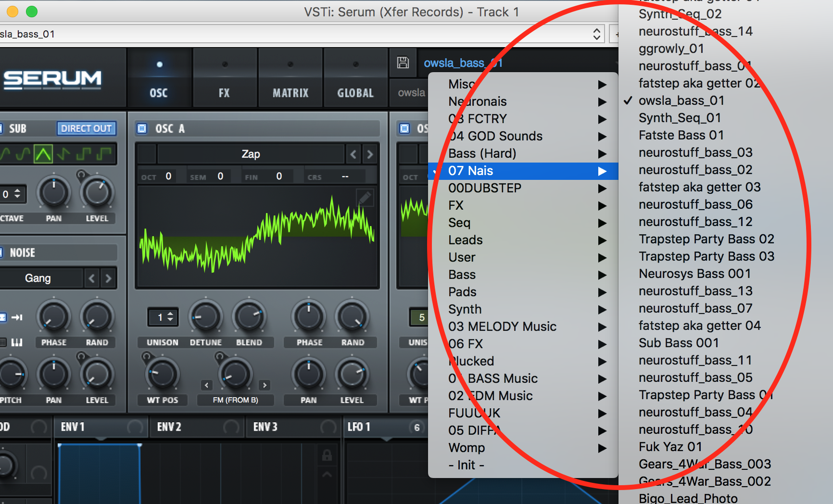This screenshot has height=504, width=833.
Task: Open the Zap wavetable selector
Action: click(x=251, y=154)
